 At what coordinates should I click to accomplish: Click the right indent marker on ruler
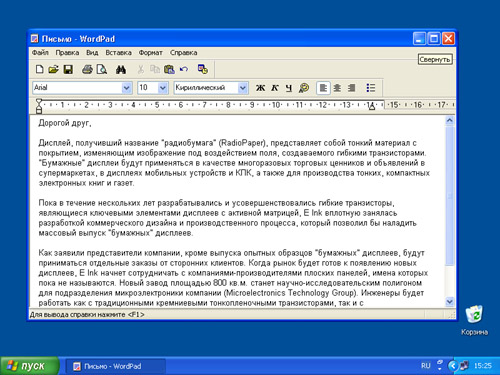tap(371, 107)
